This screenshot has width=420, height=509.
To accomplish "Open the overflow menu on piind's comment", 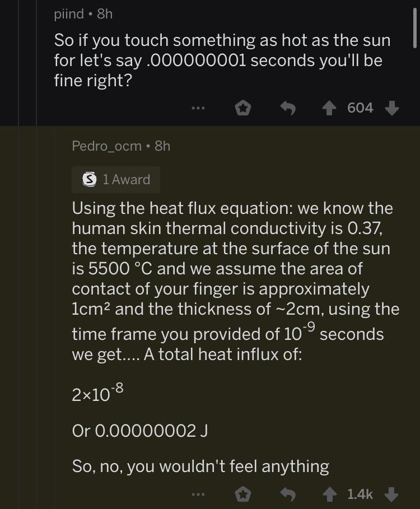I will [x=198, y=108].
